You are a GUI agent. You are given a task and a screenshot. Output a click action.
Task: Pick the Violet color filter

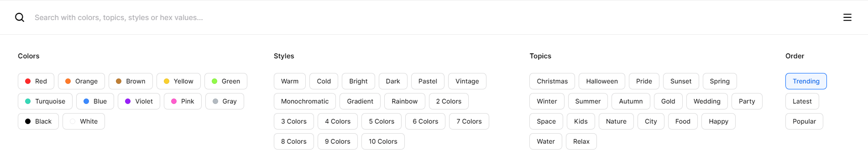[x=139, y=101]
